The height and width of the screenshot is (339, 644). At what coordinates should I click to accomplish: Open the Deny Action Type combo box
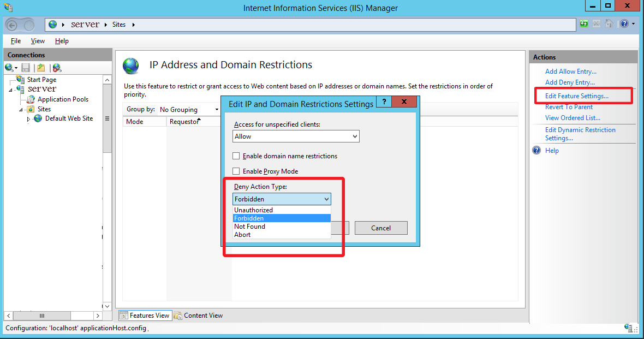click(282, 199)
